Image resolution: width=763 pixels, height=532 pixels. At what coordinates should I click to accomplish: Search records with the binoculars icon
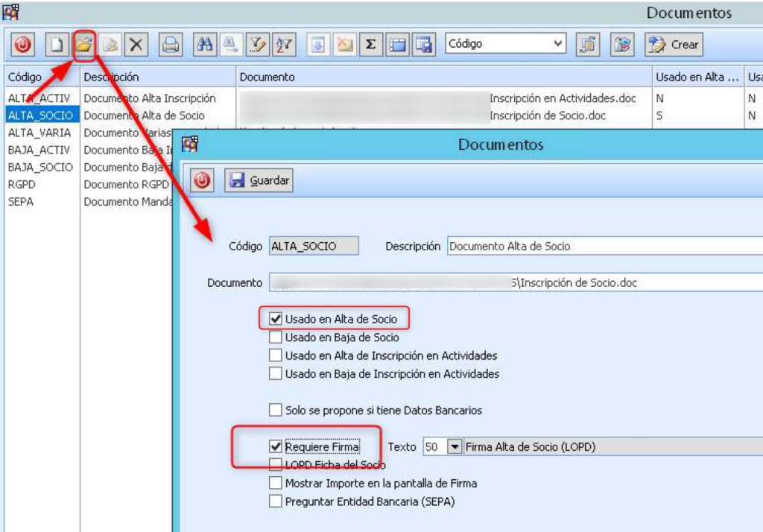click(205, 45)
